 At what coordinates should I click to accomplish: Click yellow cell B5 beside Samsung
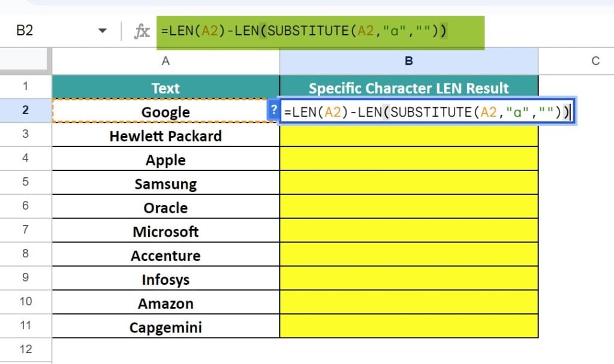point(409,182)
